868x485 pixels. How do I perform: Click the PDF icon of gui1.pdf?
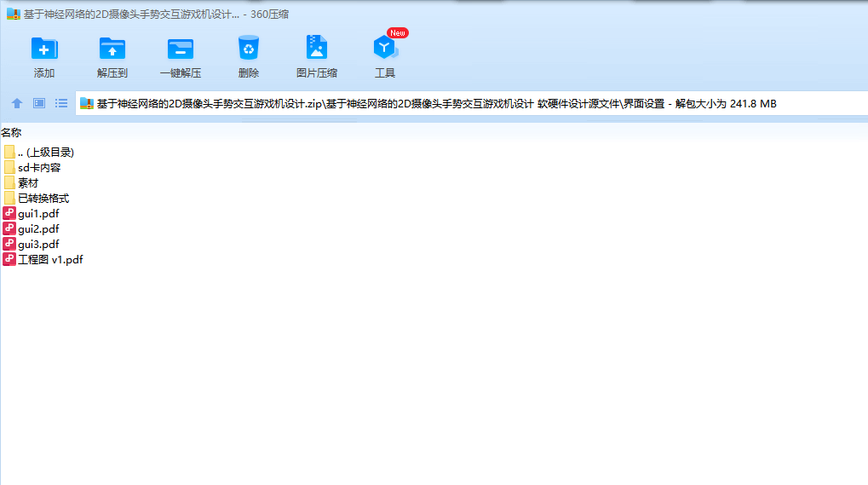coord(9,213)
